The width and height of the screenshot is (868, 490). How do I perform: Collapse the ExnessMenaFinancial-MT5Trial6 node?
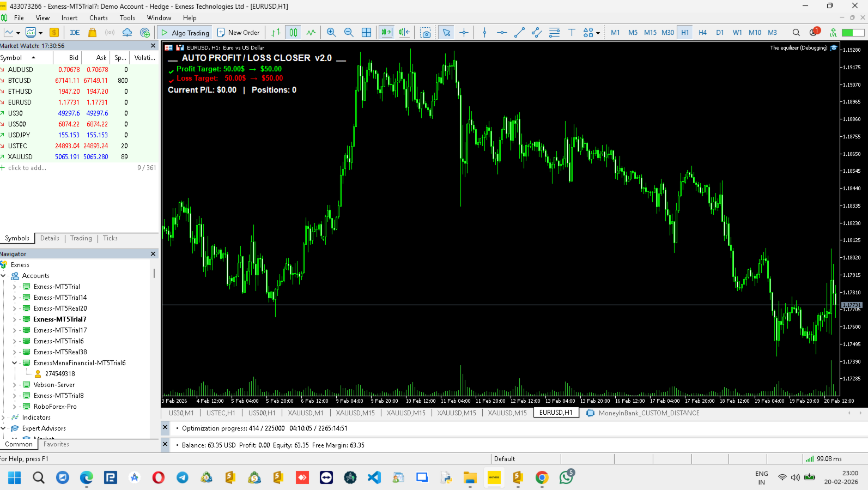click(14, 363)
